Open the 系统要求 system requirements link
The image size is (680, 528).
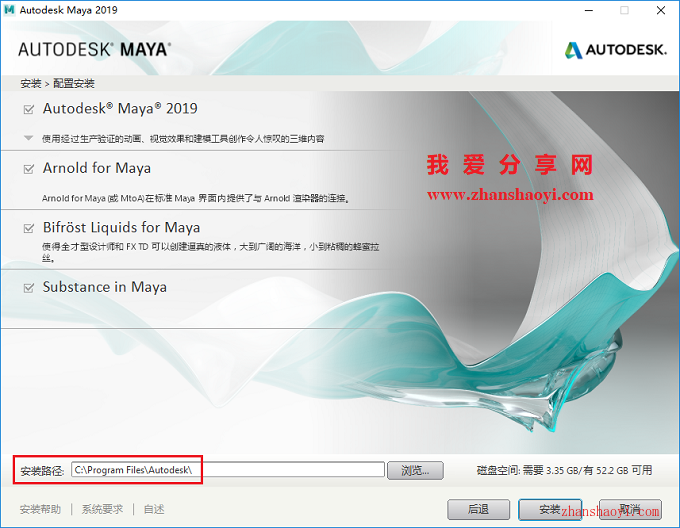point(102,509)
